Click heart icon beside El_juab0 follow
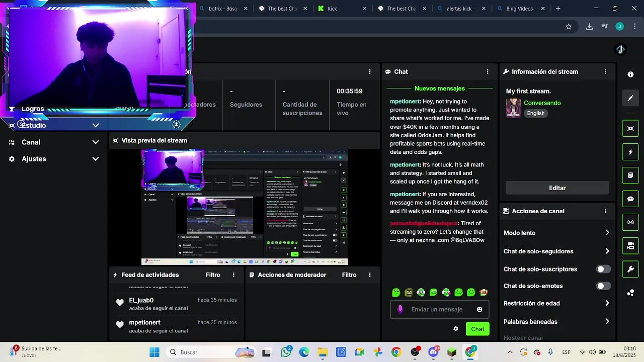 120,302
